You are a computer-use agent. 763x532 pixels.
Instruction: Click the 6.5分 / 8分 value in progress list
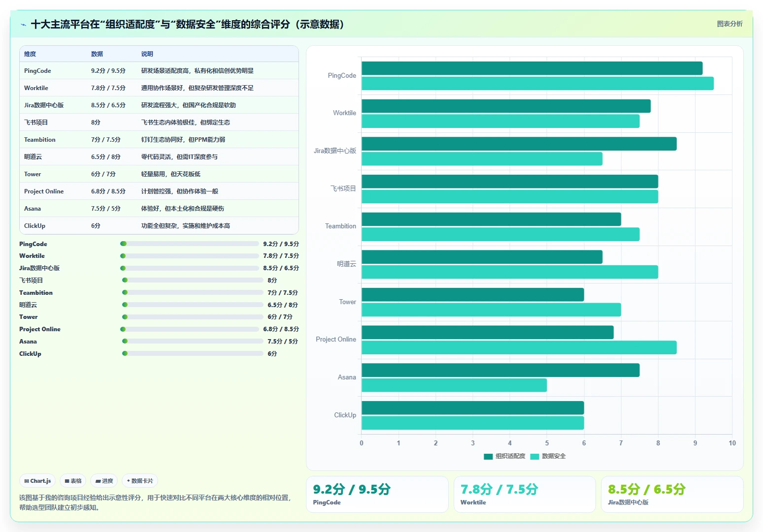coord(283,305)
